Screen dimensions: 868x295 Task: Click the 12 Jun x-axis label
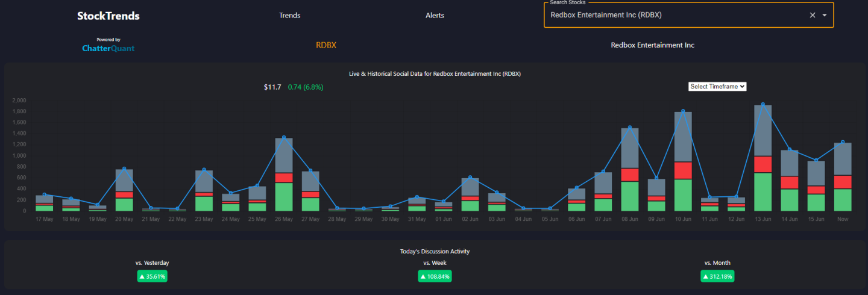[x=736, y=219]
